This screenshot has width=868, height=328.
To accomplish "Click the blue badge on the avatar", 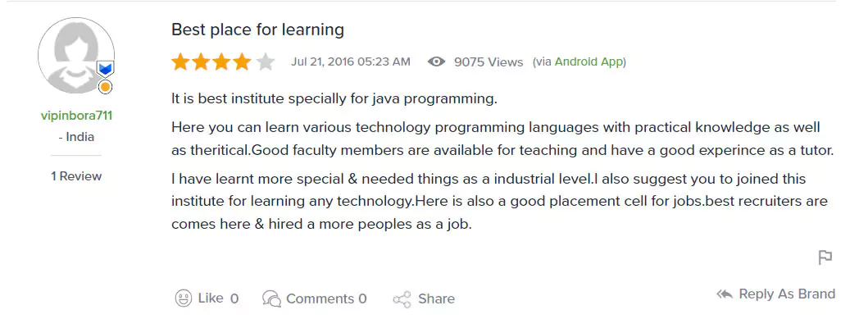I will point(105,68).
